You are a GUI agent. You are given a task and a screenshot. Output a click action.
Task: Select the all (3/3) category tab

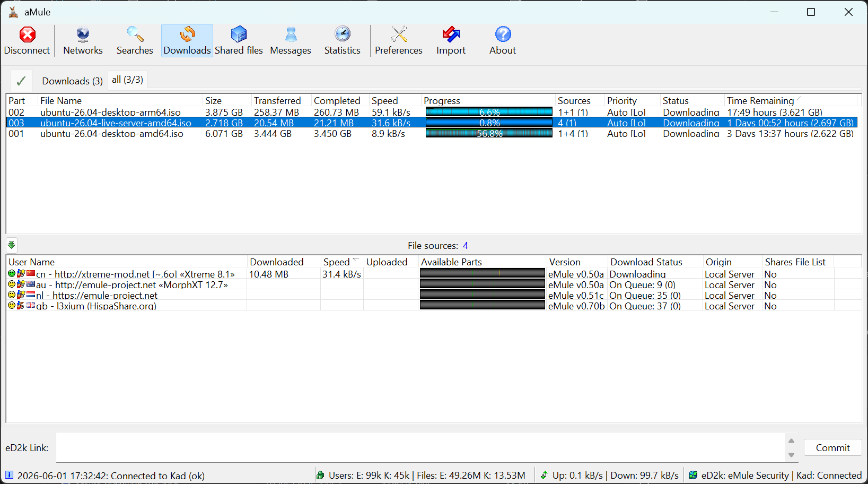127,80
